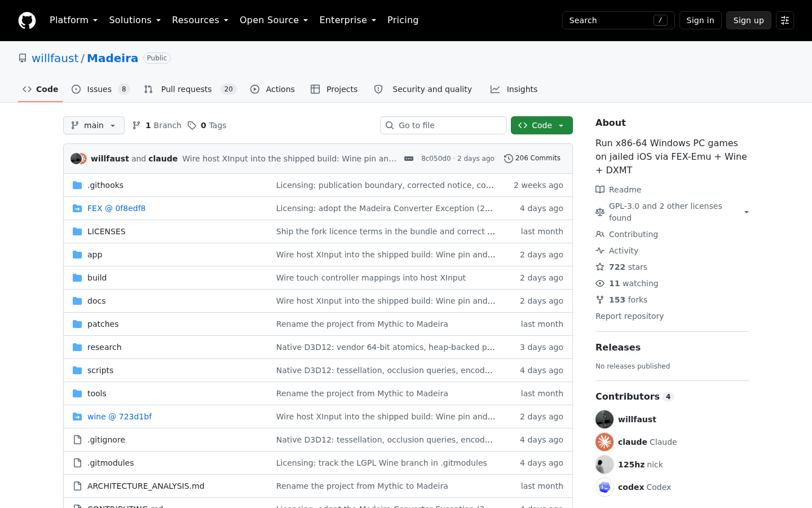Click the .gitignore file icon
812x508 pixels.
click(x=77, y=440)
